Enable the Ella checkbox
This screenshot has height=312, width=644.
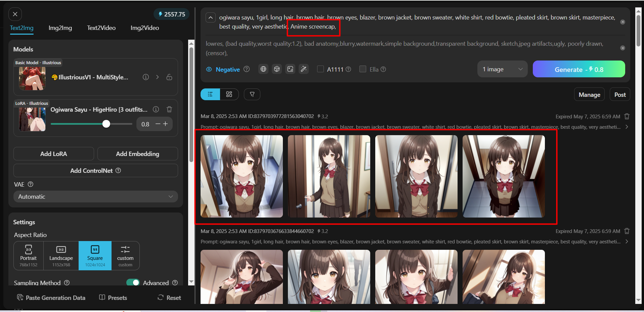point(363,69)
